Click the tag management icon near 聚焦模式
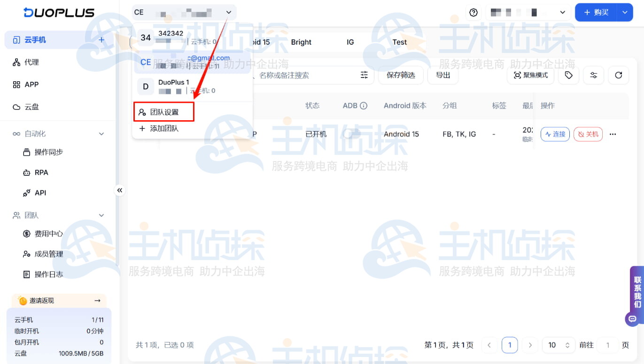644x364 pixels. click(x=568, y=75)
